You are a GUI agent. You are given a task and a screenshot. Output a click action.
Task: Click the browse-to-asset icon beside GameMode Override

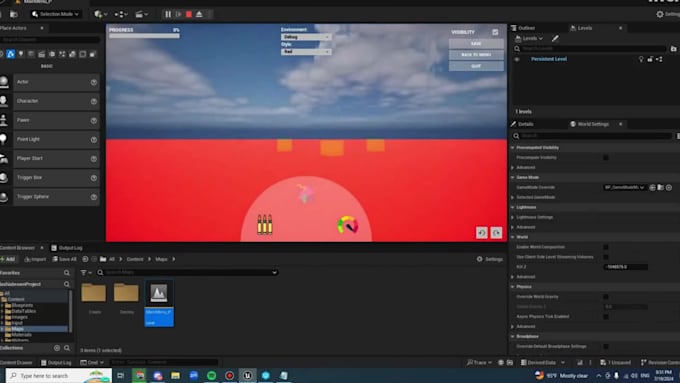tap(660, 187)
